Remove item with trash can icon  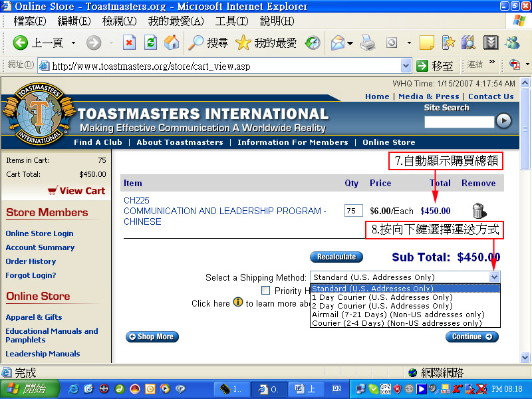pos(479,211)
